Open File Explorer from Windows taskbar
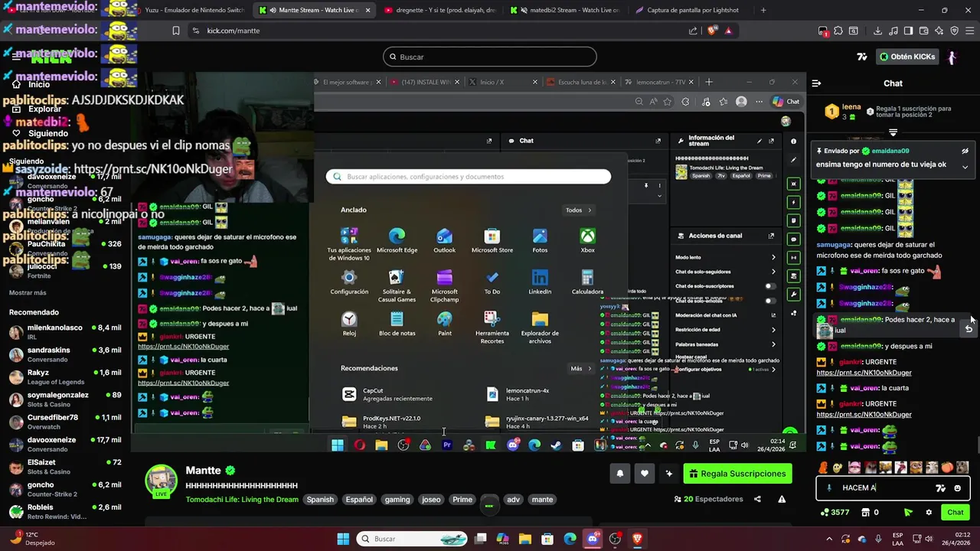The width and height of the screenshot is (980, 551). (527, 539)
